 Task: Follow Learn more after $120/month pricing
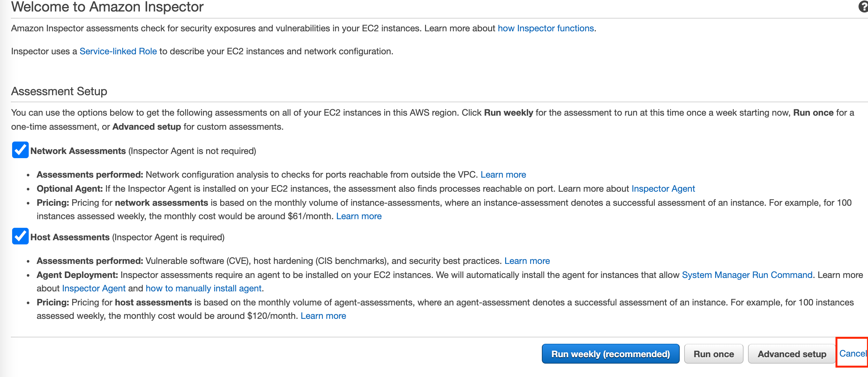coord(323,316)
